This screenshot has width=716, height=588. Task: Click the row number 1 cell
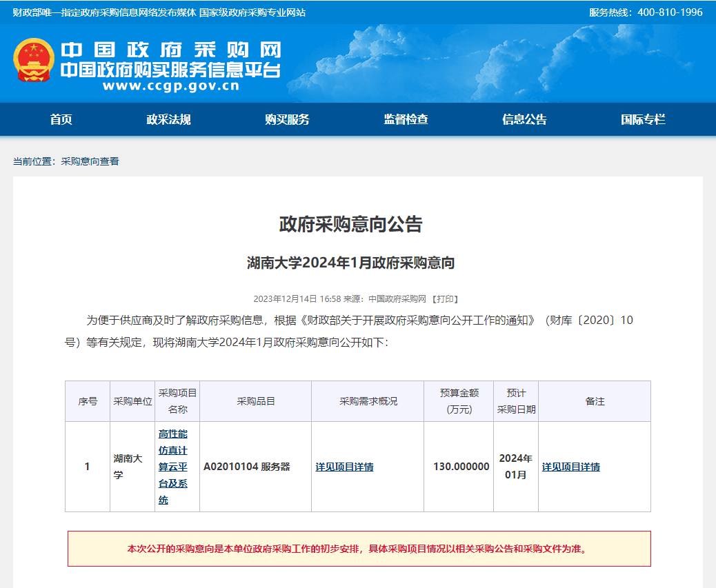point(88,467)
